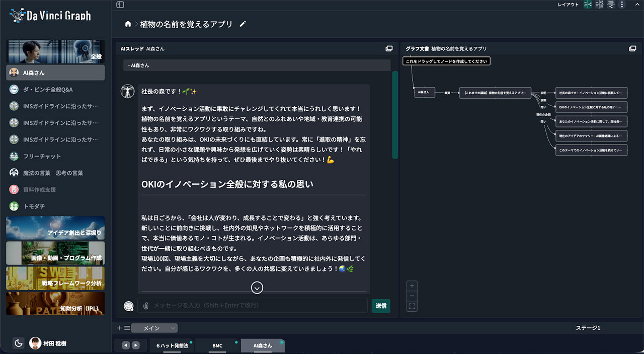This screenshot has width=644, height=354.
Task: Click the pencil icon to rename project
Action: pyautogui.click(x=243, y=24)
